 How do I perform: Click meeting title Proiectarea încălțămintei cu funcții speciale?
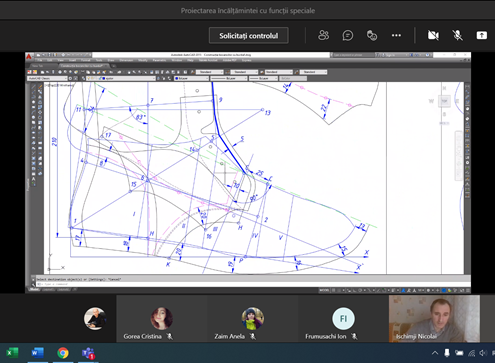(x=248, y=11)
